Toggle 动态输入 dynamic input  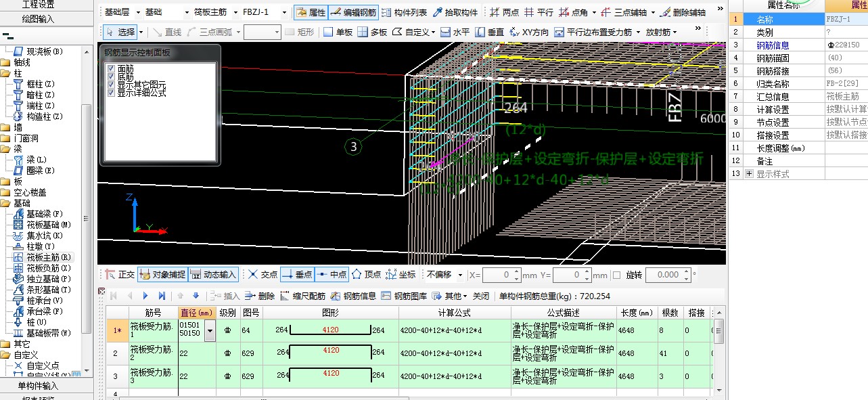coord(213,275)
